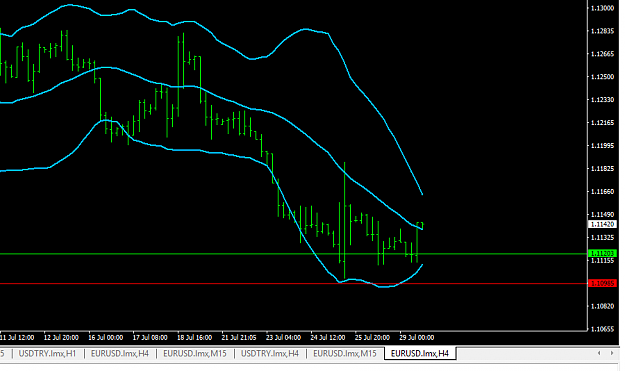Click the 1.11995 price on the axis

click(602, 145)
